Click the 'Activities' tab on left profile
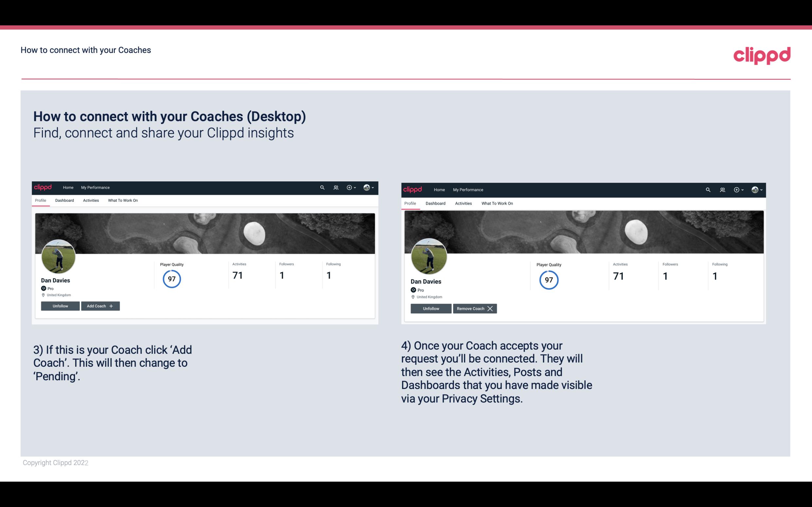The image size is (812, 507). click(91, 200)
